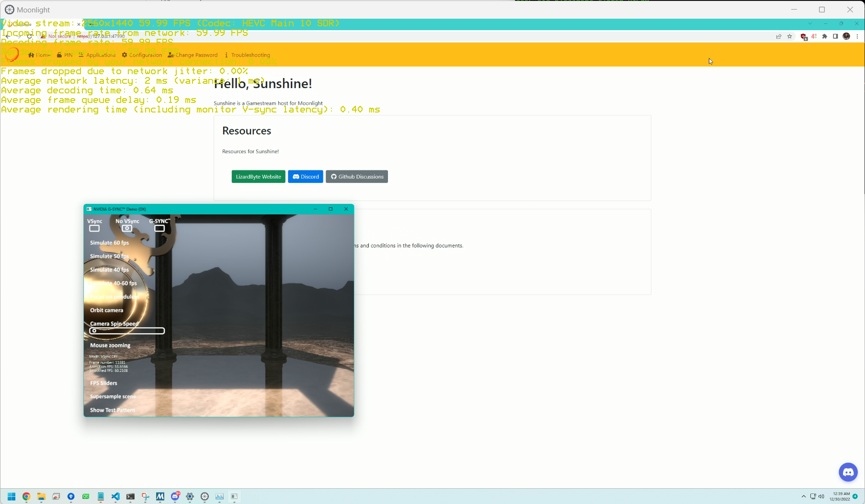Click the Github Discussions button
Viewport: 865px width, 504px height.
click(x=357, y=177)
